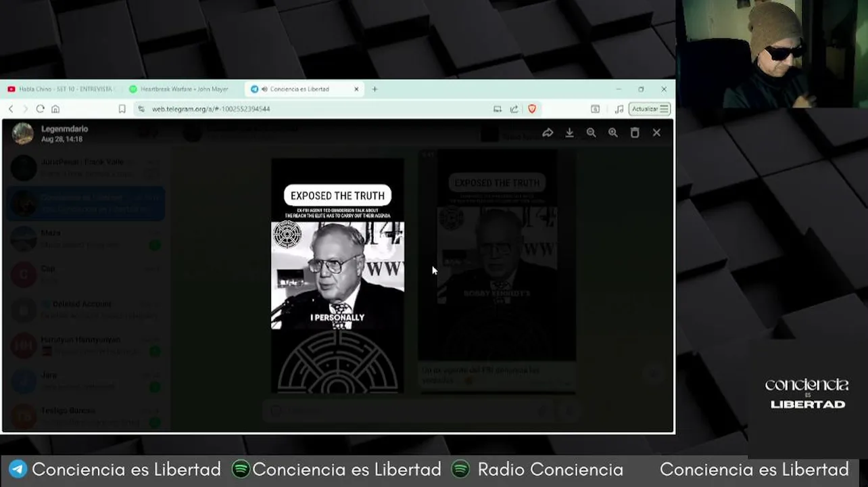Click the dimmed second video thumbnail
Viewport: 868px width, 487px height.
(x=497, y=256)
